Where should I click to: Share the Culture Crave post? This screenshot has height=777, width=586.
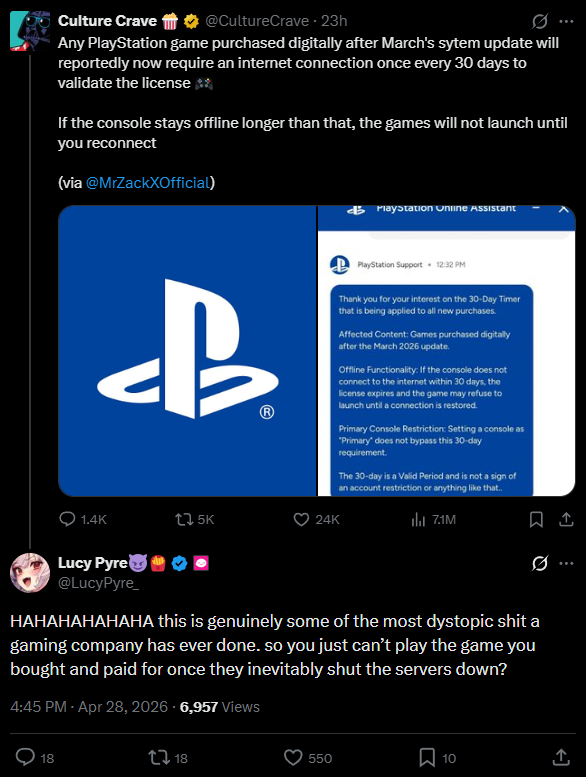click(x=566, y=519)
